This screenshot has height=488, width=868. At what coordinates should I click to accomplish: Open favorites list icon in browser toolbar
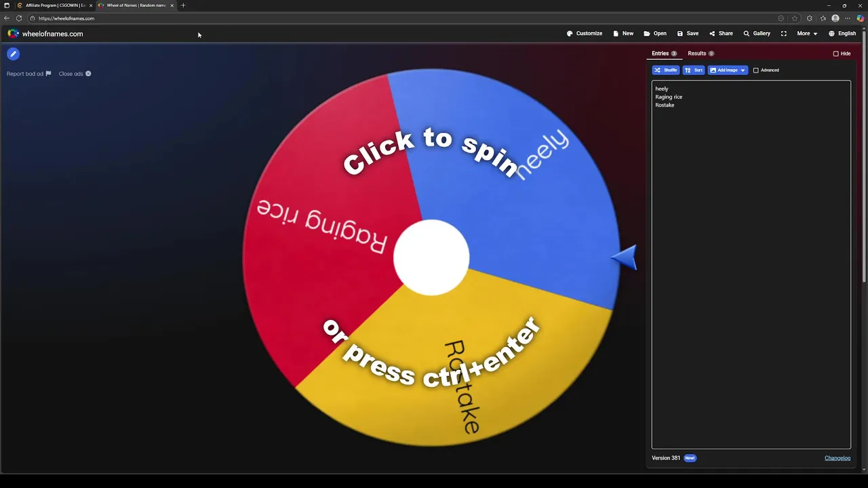tap(823, 18)
